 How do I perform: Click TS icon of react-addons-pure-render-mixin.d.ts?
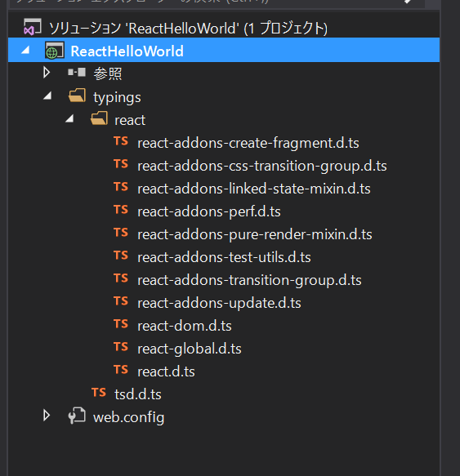(121, 232)
